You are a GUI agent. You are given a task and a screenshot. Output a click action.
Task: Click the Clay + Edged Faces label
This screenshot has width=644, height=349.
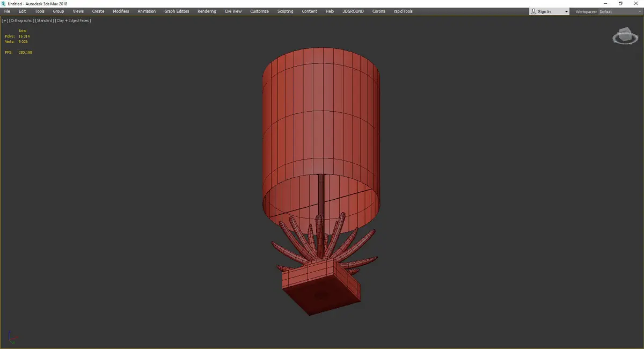(x=73, y=20)
